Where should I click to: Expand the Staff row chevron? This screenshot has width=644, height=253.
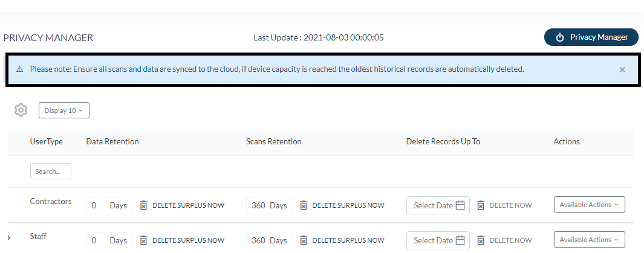tap(9, 237)
